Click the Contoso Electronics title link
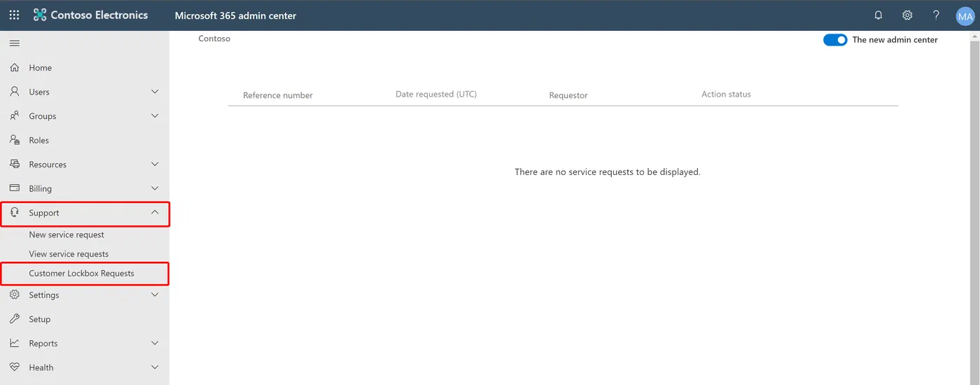The image size is (980, 385). (99, 15)
